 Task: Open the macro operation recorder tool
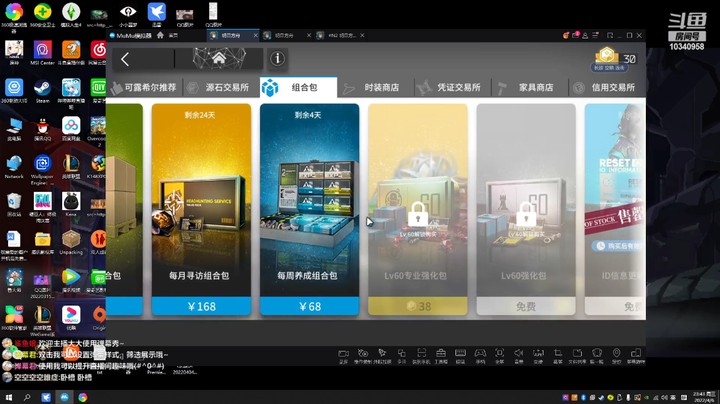coord(363,354)
